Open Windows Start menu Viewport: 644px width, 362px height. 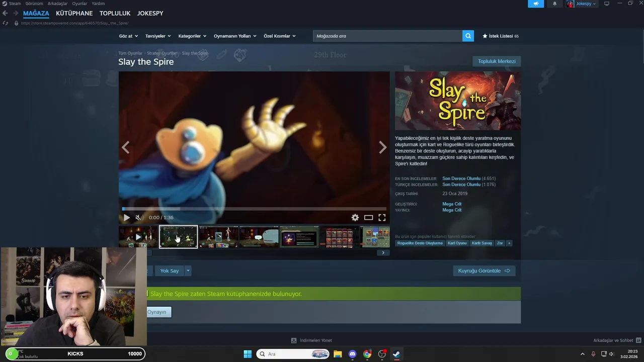[248, 354]
